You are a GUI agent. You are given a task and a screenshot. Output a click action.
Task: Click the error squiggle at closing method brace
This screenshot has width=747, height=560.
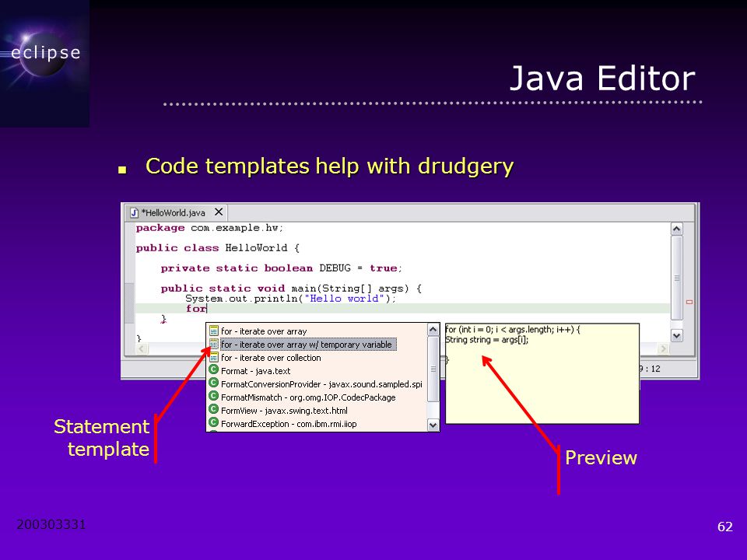point(163,320)
